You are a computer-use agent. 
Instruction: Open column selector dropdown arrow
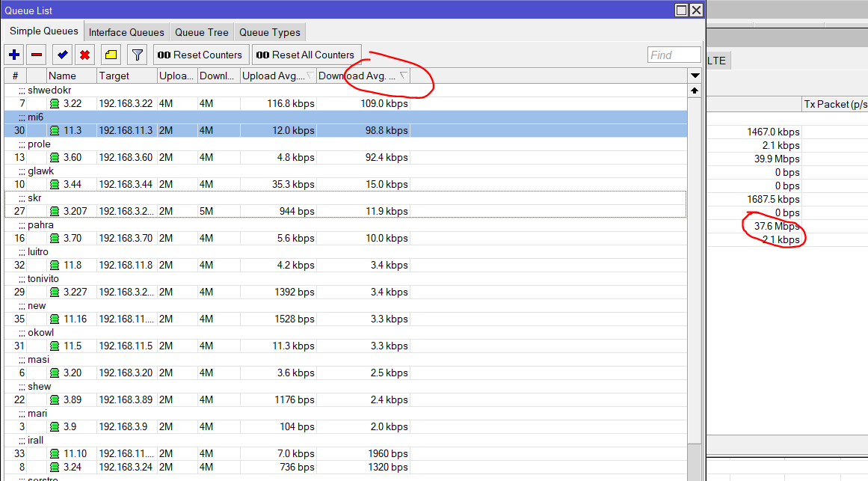click(695, 76)
